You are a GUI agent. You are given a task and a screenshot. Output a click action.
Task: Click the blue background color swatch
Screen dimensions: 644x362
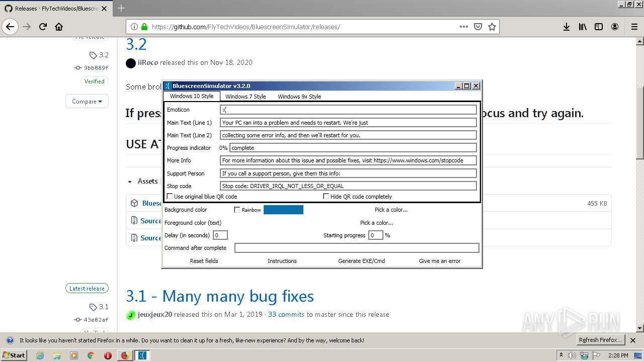pos(283,210)
